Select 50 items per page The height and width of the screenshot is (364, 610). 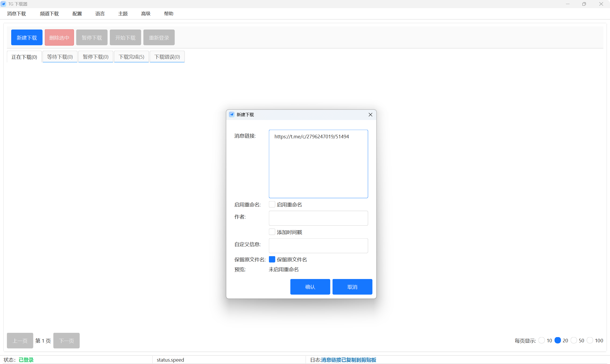(574, 340)
